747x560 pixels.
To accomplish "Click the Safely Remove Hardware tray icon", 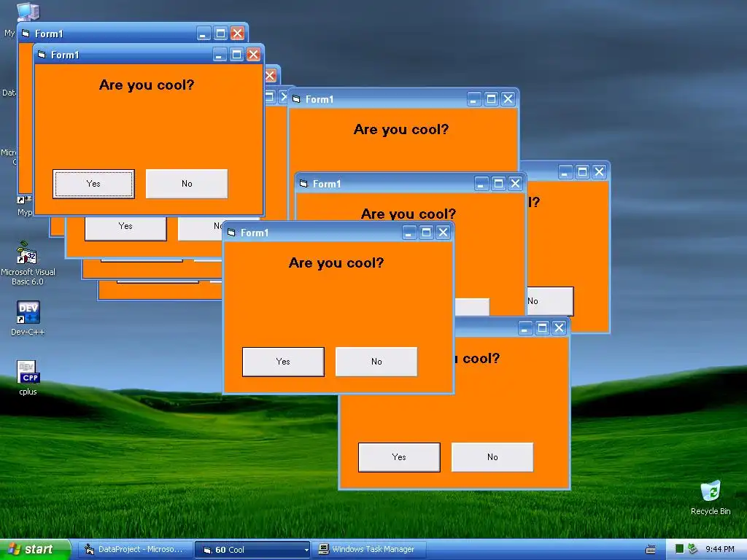I will pos(693,549).
